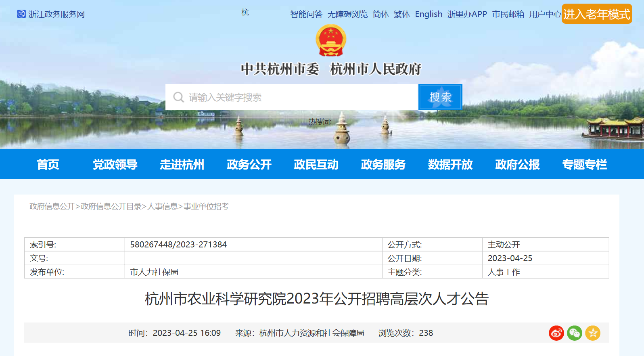Screen dimensions: 644x356
Task: Click 事业单位招考 breadcrumb
Action: (206, 206)
